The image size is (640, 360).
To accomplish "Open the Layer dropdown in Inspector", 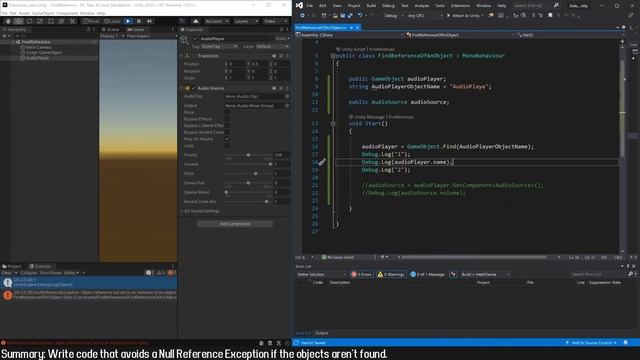I will [272, 47].
